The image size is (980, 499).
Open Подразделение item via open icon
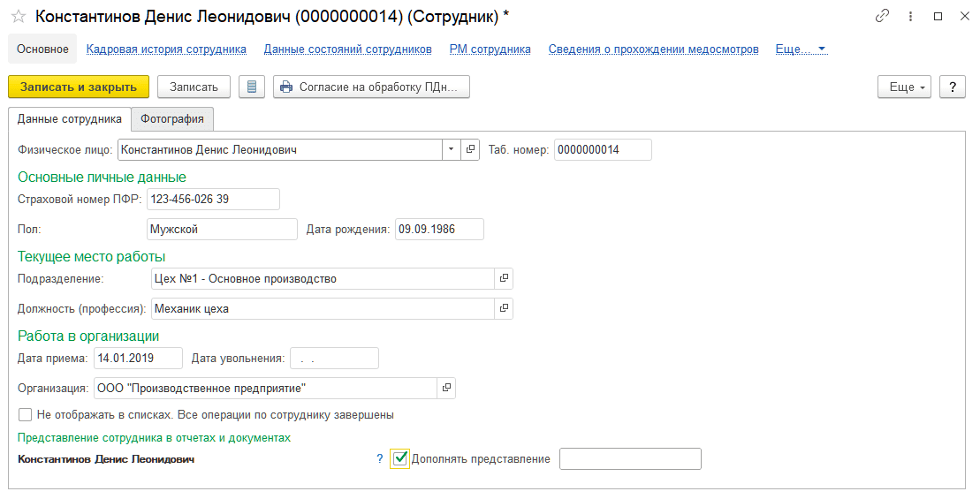pyautogui.click(x=504, y=278)
